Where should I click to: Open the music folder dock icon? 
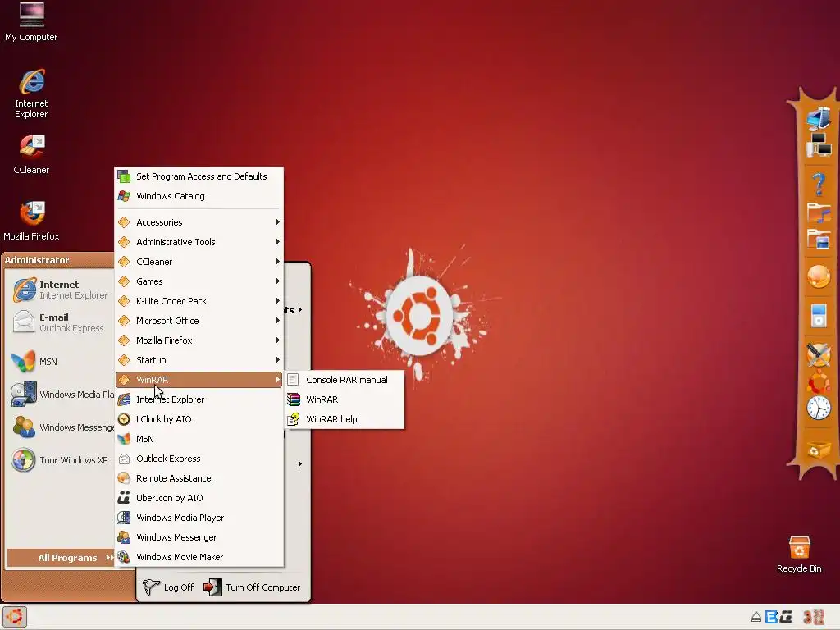[818, 212]
